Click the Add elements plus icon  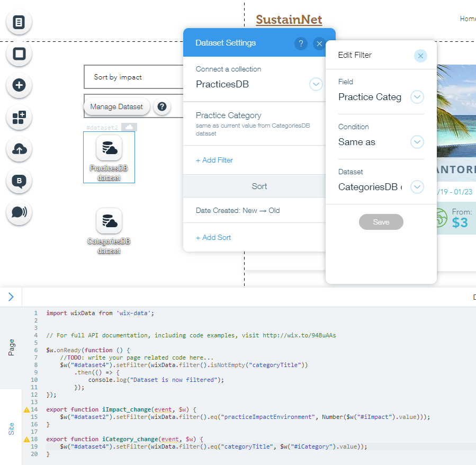click(19, 85)
